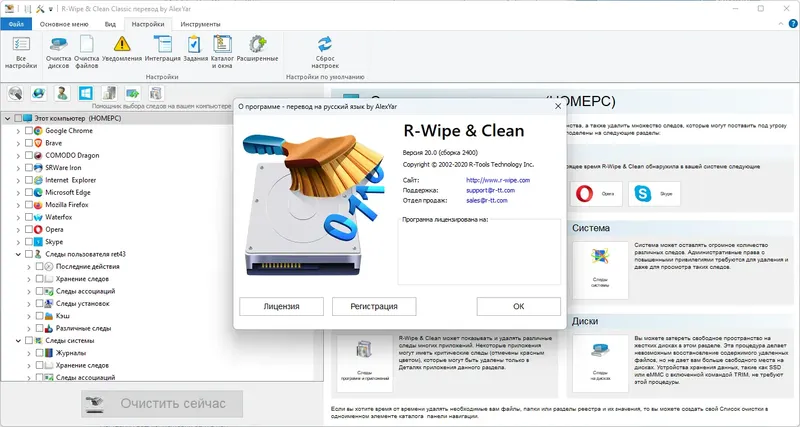Click the support@r-tt.com email link

(490, 190)
